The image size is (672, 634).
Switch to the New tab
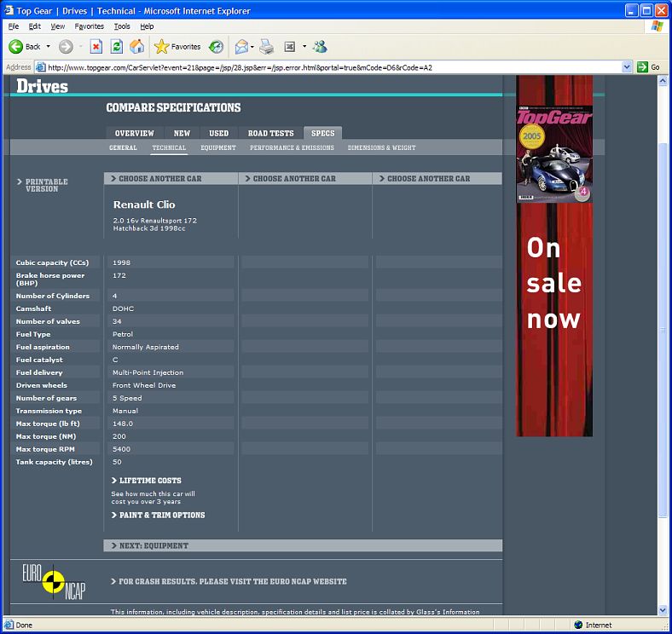tap(182, 133)
